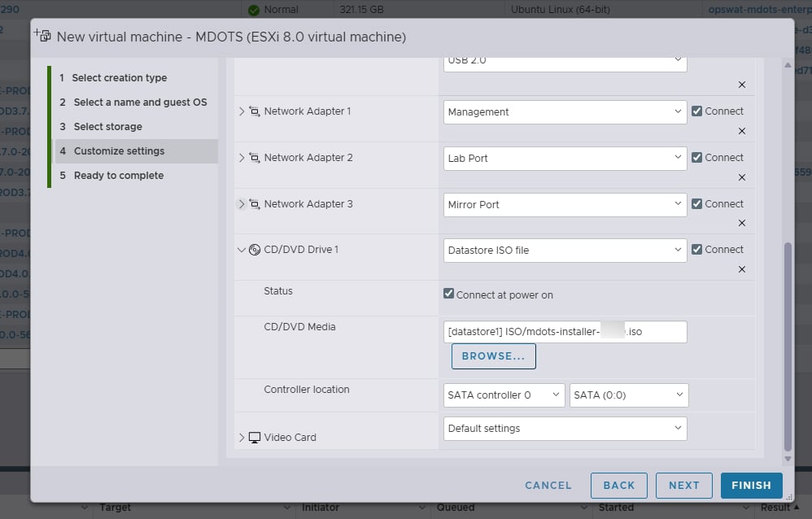Image resolution: width=812 pixels, height=519 pixels.
Task: Click the vertical scrollbar in settings pane
Action: 788,347
